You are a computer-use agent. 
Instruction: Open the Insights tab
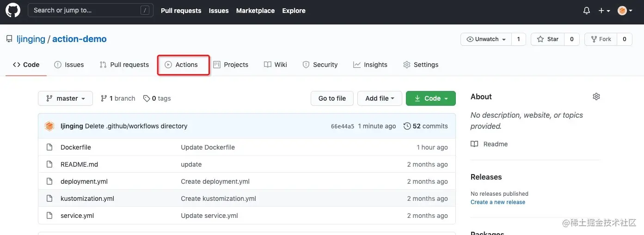[370, 65]
